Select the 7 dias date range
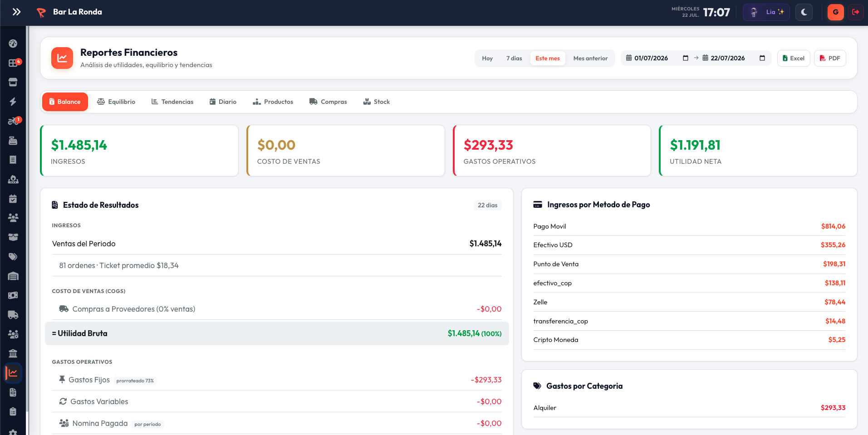 pyautogui.click(x=514, y=58)
